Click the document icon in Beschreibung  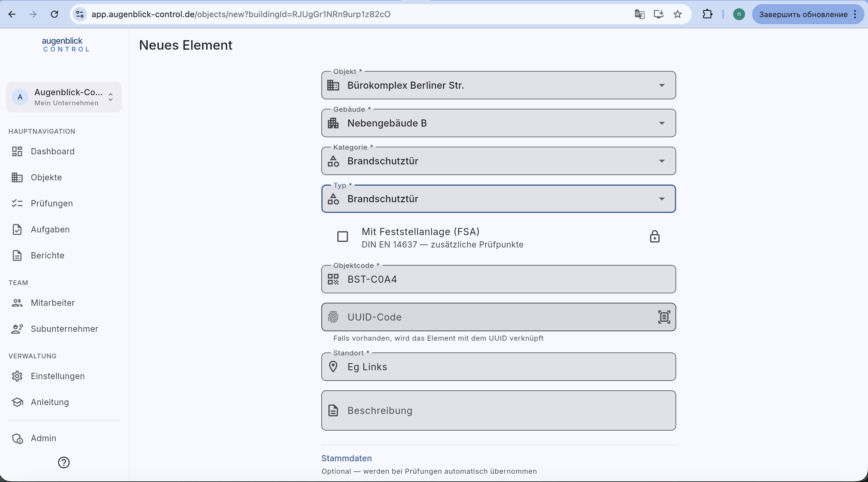[x=333, y=410]
